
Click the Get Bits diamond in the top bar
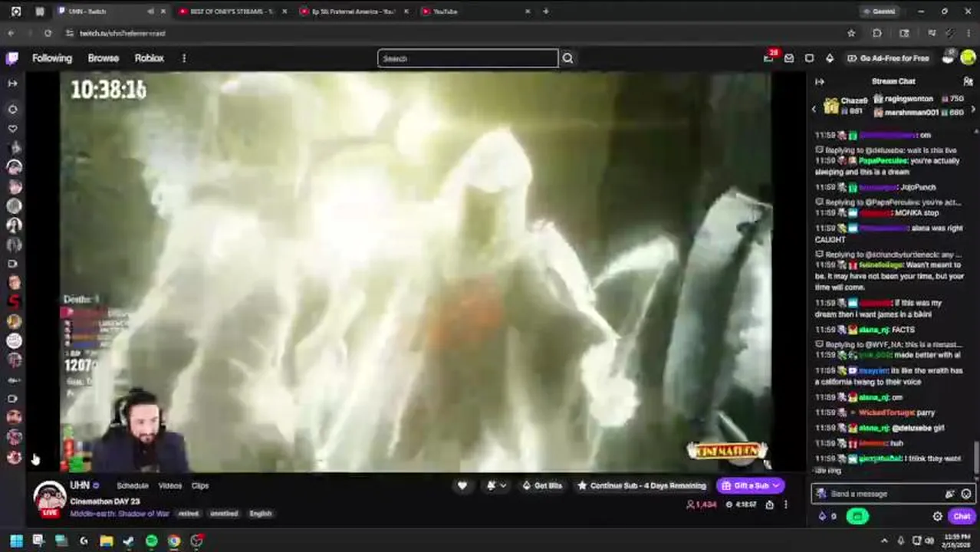pyautogui.click(x=829, y=58)
